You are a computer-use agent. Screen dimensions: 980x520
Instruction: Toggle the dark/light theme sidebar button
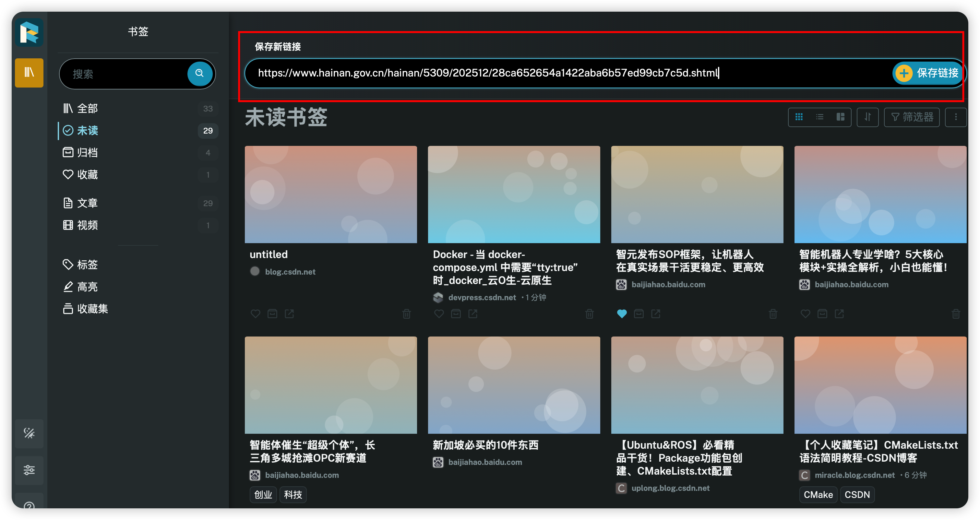pyautogui.click(x=29, y=433)
